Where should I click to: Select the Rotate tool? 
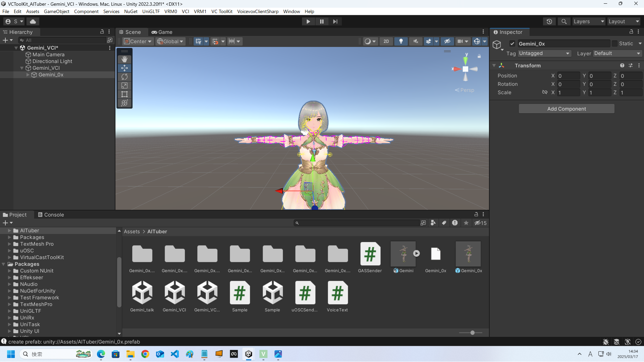coord(125,77)
